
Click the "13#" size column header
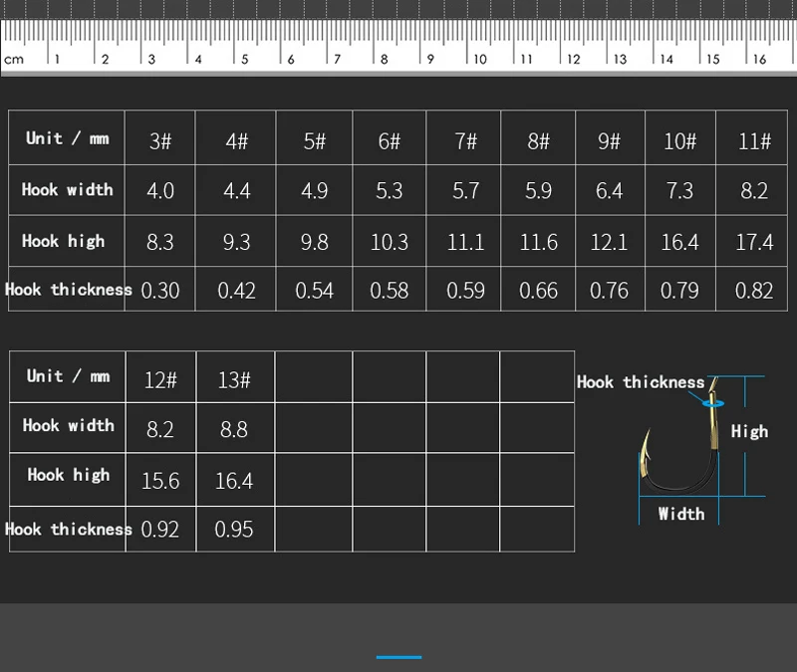click(x=234, y=380)
